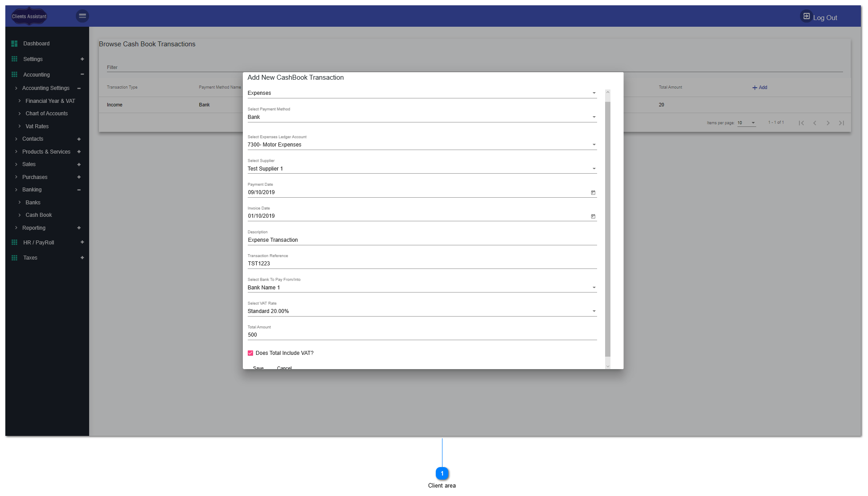Screen dimensions: 868x496
Task: Open Cash Book under Banking
Action: 39,215
